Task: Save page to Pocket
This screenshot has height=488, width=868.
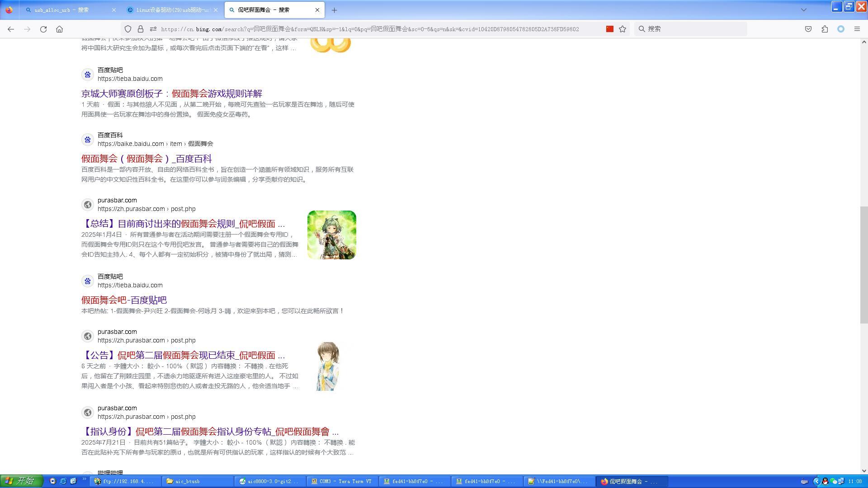Action: pos(808,29)
